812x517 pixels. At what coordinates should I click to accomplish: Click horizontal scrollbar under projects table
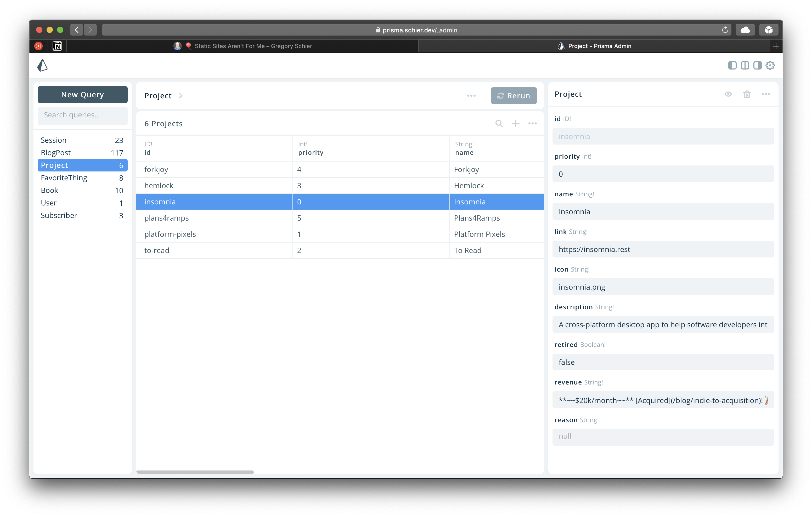[195, 472]
